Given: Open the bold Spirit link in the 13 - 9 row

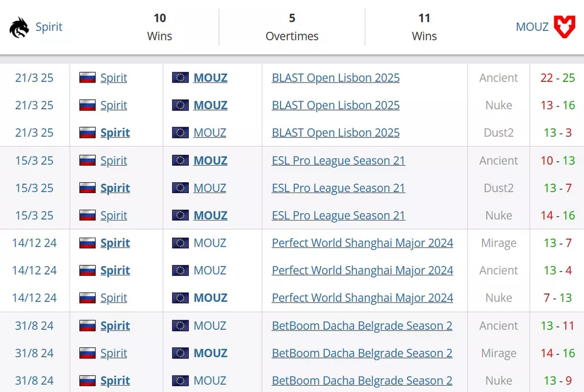Looking at the screenshot, I should [x=115, y=381].
